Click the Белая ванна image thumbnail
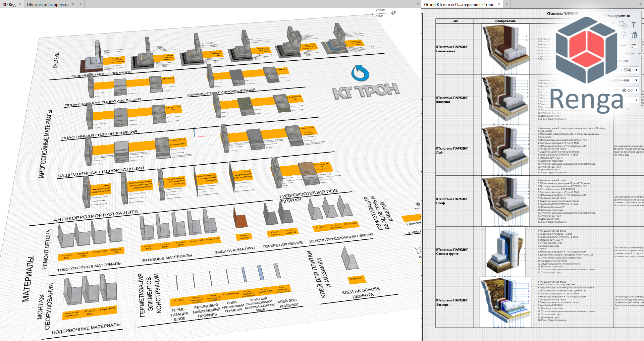 coord(505,49)
